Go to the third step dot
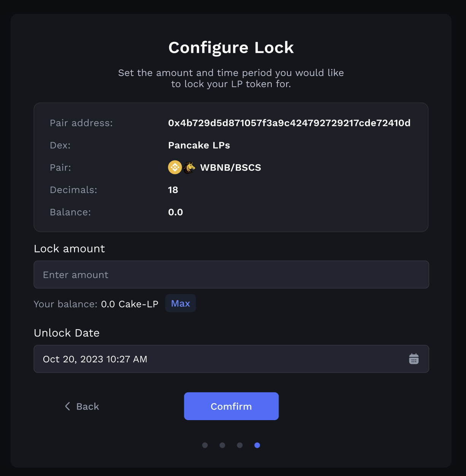The image size is (466, 476). (x=240, y=445)
